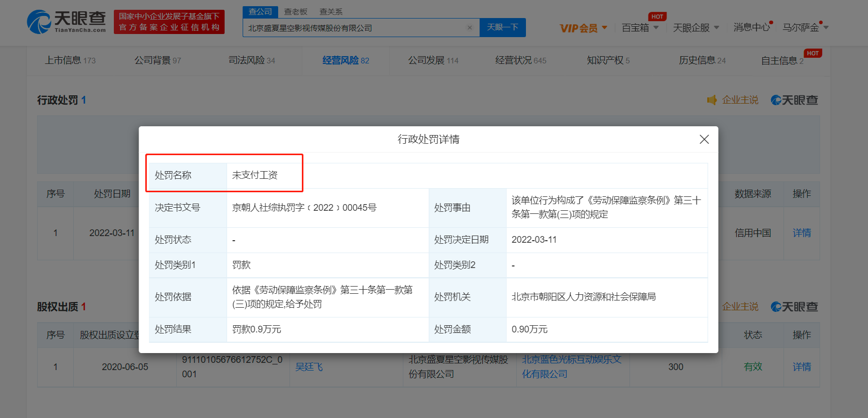Image resolution: width=868 pixels, height=418 pixels.
Task: Click the 未支付工资 penalty name value
Action: 255,175
